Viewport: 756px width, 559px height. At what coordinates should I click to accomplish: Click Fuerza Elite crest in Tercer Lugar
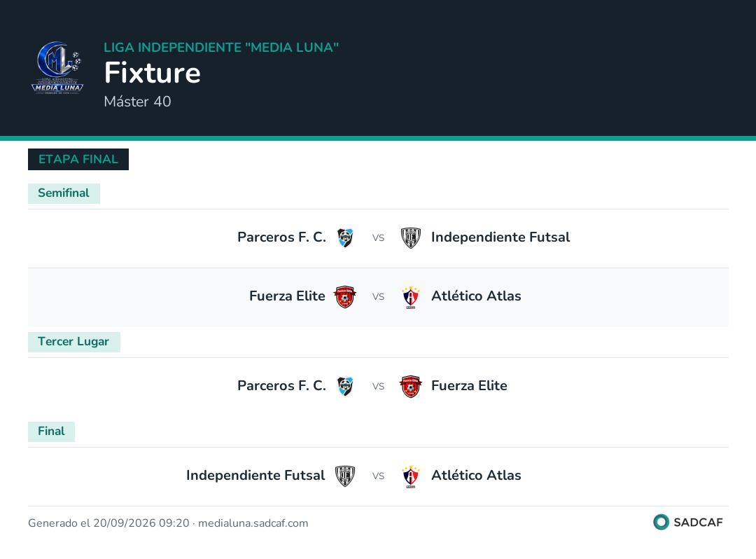411,387
